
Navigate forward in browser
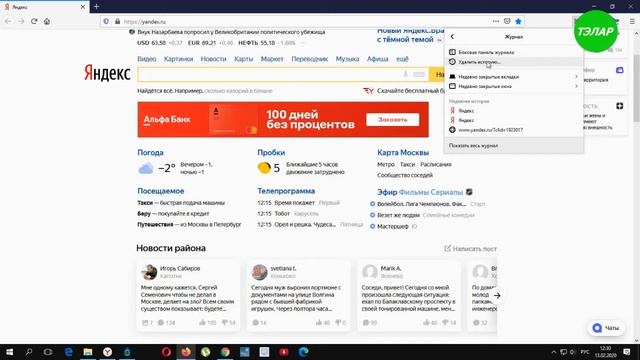(x=21, y=21)
